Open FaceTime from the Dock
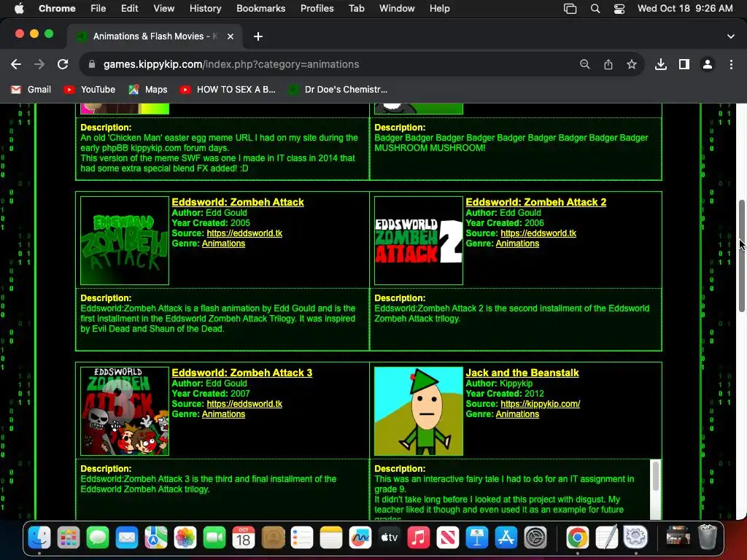 [x=214, y=537]
